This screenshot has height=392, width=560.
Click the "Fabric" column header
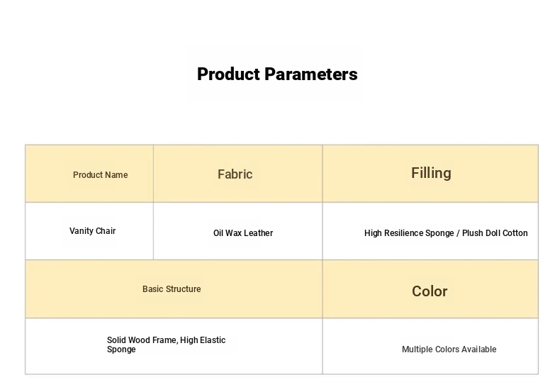[x=235, y=174]
